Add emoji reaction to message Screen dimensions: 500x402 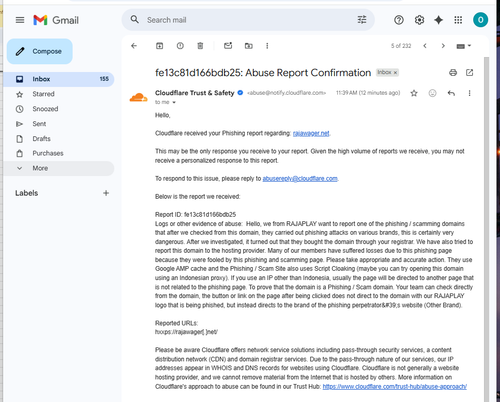click(432, 93)
